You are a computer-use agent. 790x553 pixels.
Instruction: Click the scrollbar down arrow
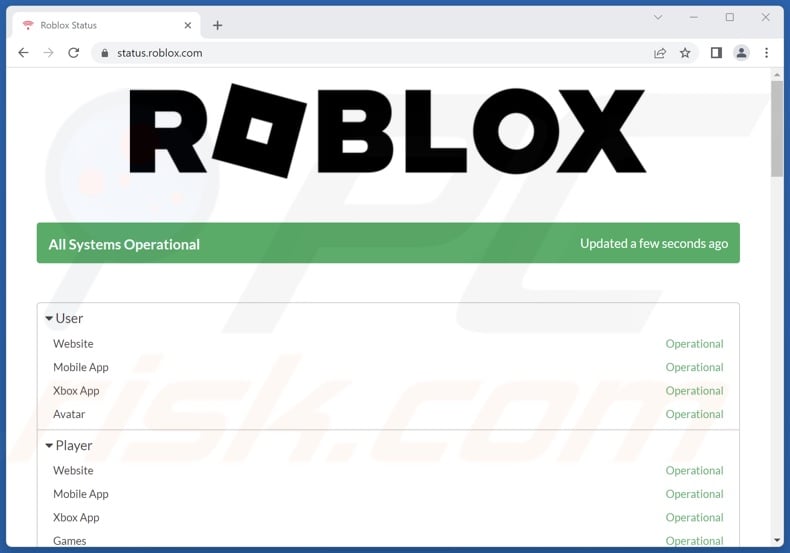tap(777, 540)
